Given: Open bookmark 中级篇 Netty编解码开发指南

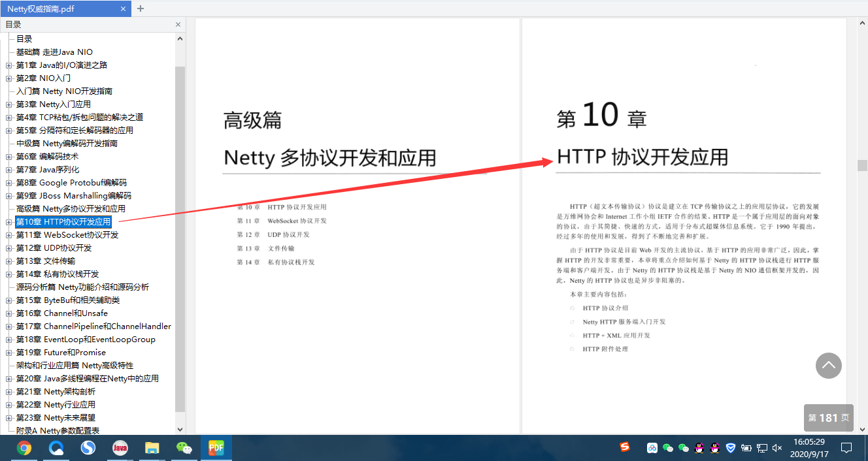Looking at the screenshot, I should coord(67,144).
